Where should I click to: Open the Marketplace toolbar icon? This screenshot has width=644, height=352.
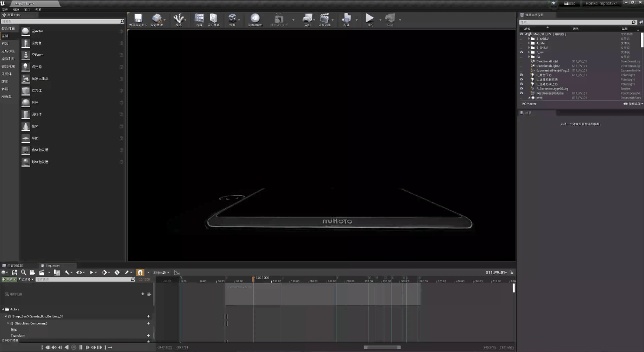[x=214, y=18]
